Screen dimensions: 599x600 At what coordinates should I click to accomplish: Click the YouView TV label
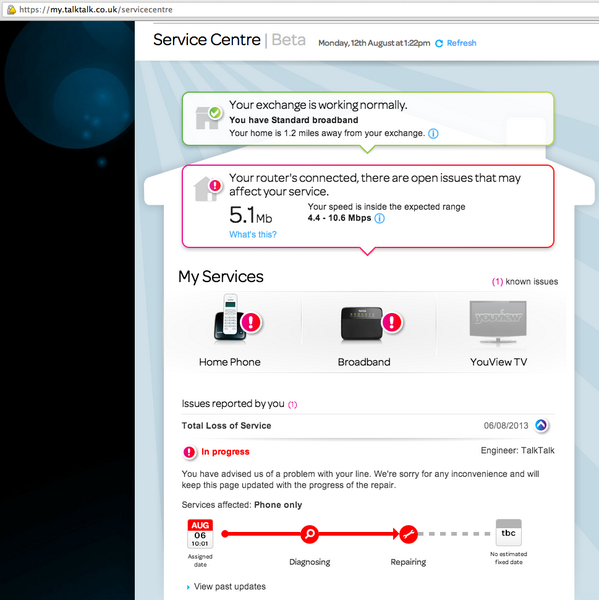pos(498,362)
